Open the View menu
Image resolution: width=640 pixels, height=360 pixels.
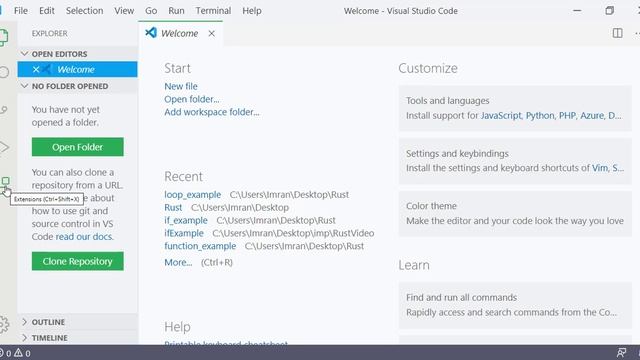pyautogui.click(x=124, y=11)
